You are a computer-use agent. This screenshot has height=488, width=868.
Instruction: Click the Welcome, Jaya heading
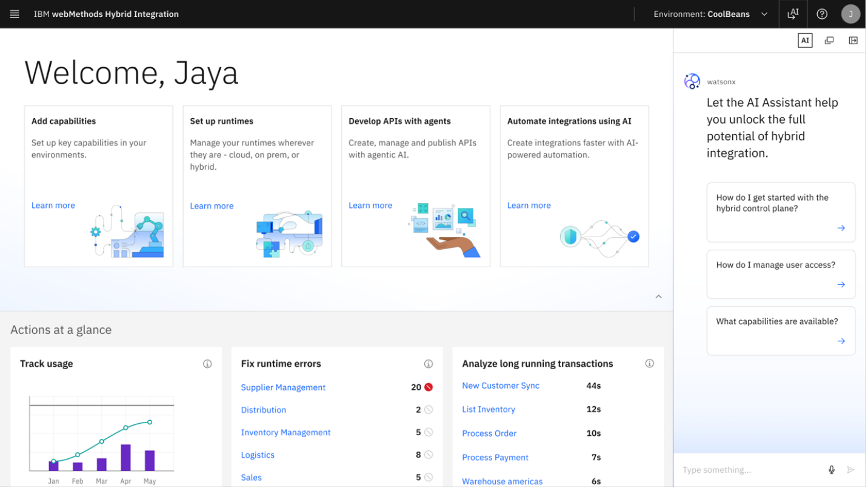[x=132, y=73]
